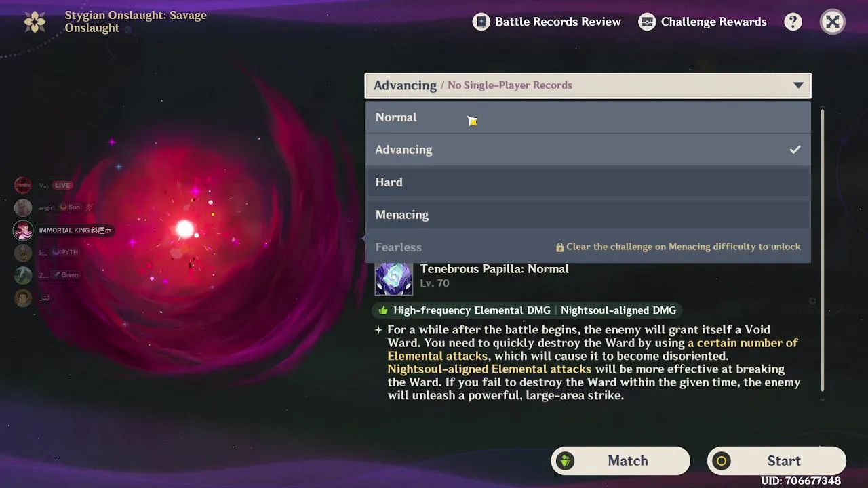Click the green Match button icon
The width and height of the screenshot is (868, 488).
(x=565, y=461)
